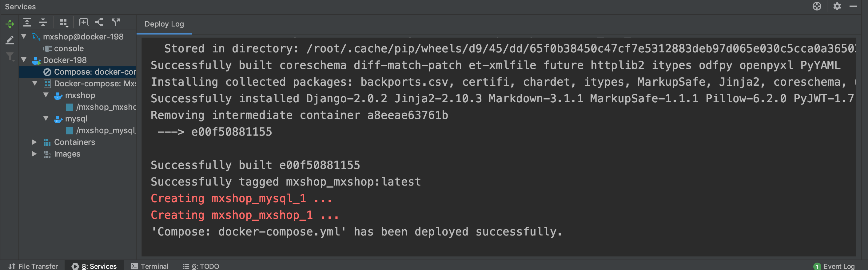Select the Deploy Log tab
Image resolution: width=868 pixels, height=270 pixels.
pos(164,24)
